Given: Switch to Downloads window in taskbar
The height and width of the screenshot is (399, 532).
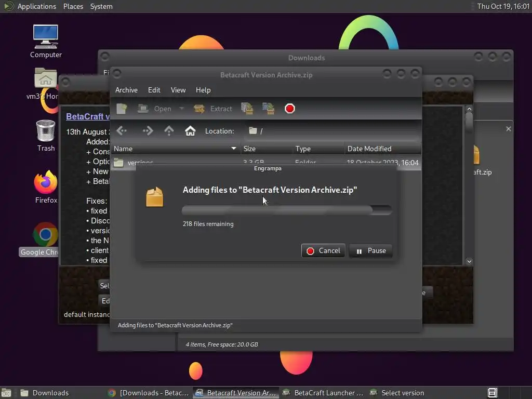Looking at the screenshot, I should [x=61, y=393].
